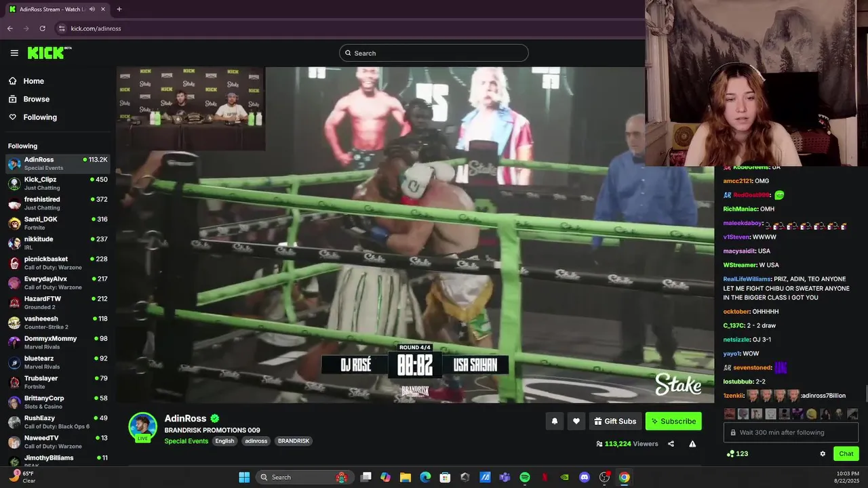Screen dimensions: 868x488
Task: Open RushEazy channel
Action: [58, 422]
